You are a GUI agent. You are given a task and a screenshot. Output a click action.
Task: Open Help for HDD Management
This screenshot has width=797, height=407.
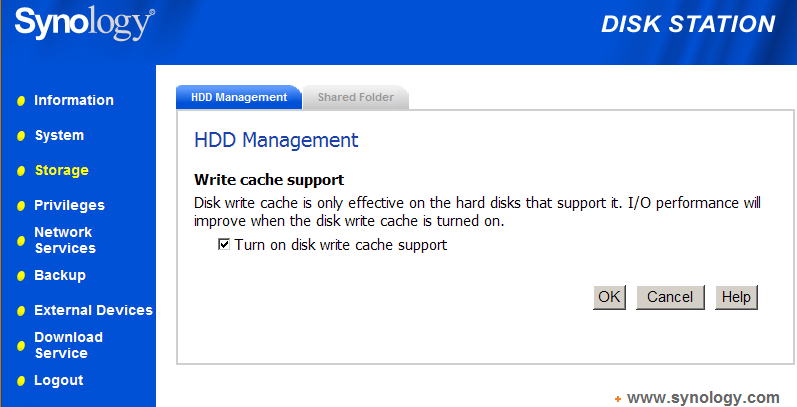(x=736, y=297)
